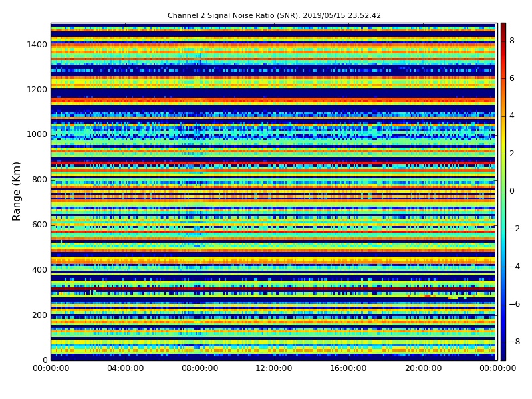Click the chart title with the SNR timestamp
532x399 pixels.
point(274,15)
